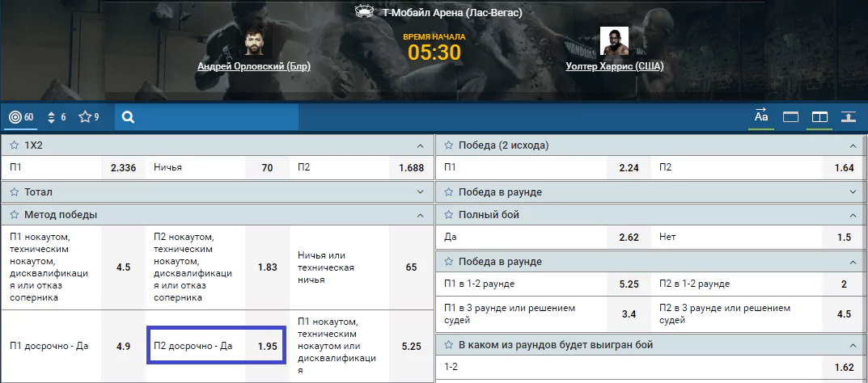Star the expanded Победа в раунде market
This screenshot has height=383, width=868.
pyautogui.click(x=448, y=262)
